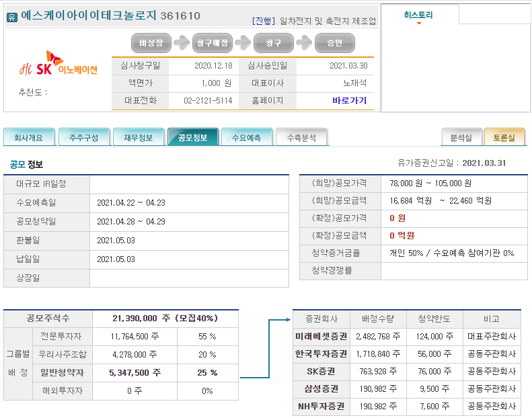Click 삼성증권 subscription limit 9,500 주
The height and width of the screenshot is (418, 532).
pyautogui.click(x=434, y=389)
